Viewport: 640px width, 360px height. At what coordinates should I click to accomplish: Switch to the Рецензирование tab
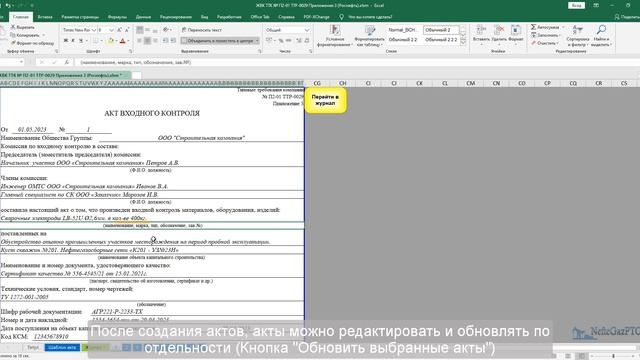[176, 17]
